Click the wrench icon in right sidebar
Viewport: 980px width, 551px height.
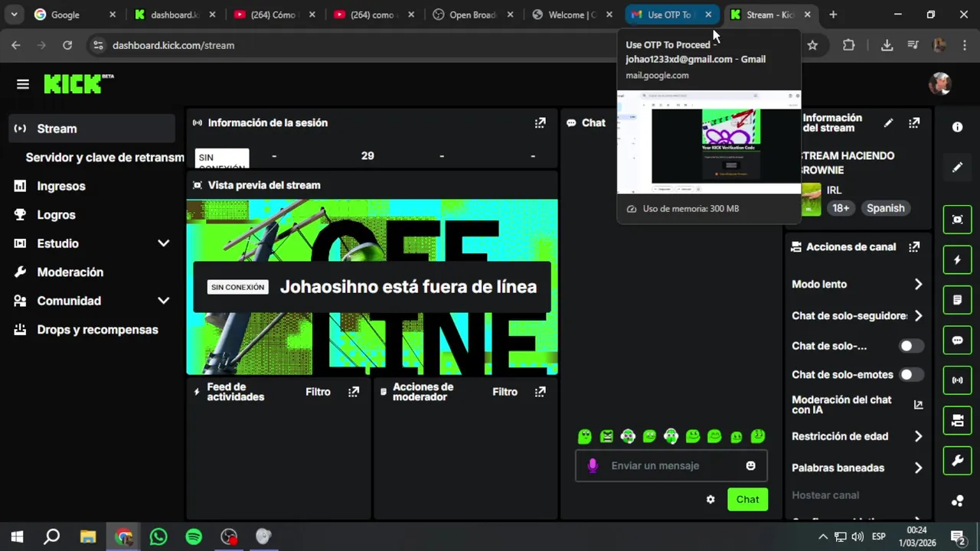957,461
